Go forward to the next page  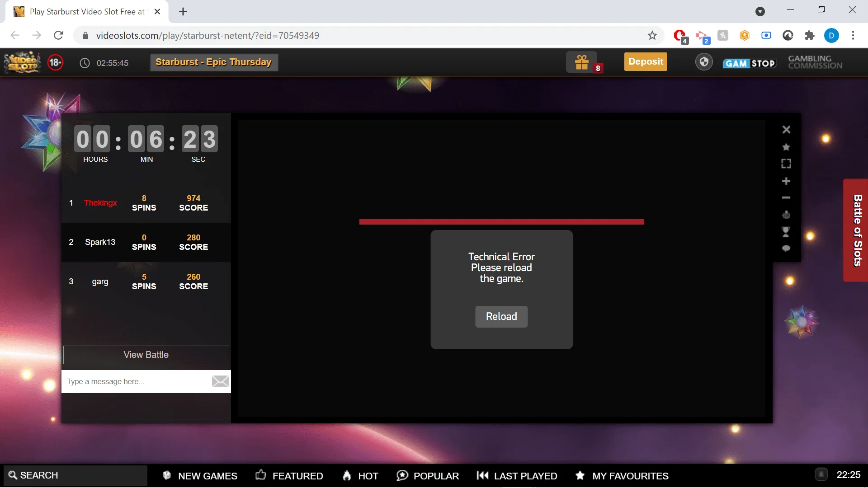37,35
